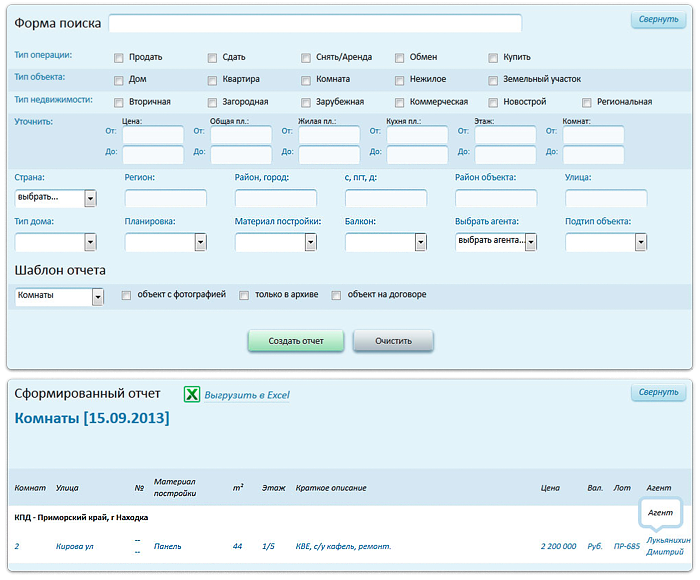Check the Новострой property checkbox

(x=494, y=102)
